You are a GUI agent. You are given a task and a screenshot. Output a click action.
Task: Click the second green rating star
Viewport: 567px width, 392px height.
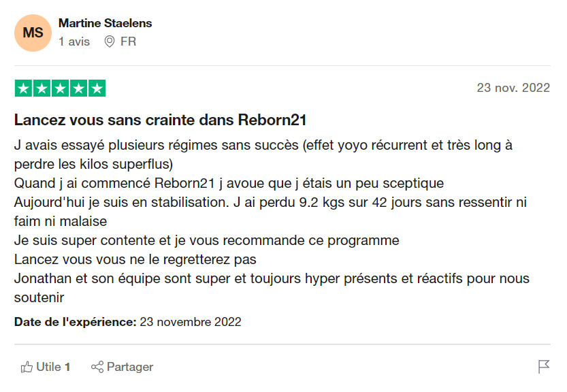pos(42,88)
